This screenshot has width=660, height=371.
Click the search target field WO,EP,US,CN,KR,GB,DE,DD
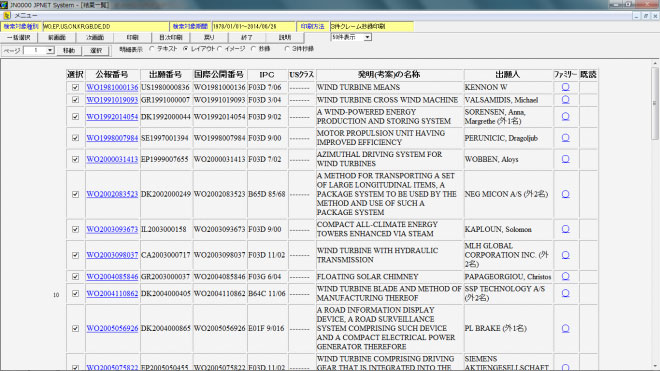pyautogui.click(x=106, y=27)
